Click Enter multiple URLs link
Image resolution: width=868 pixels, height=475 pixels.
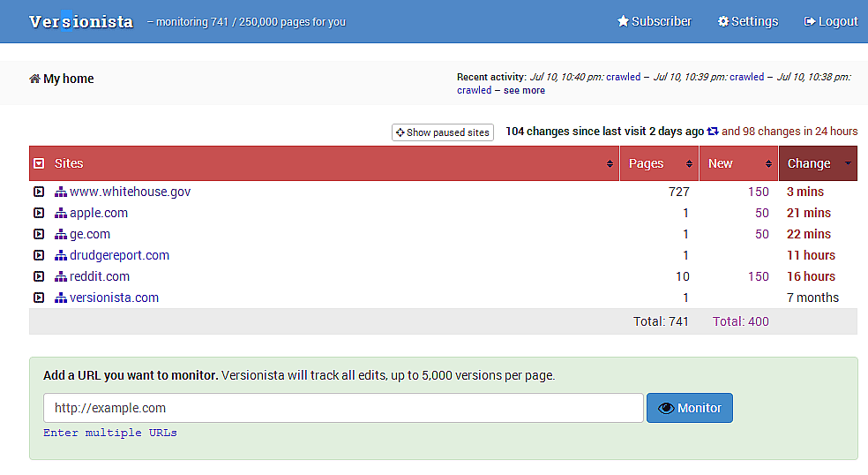[110, 433]
